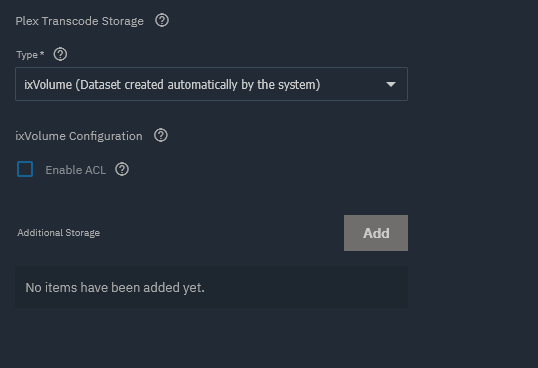Open ixVolume Configuration help tooltip
This screenshot has width=538, height=368.
[x=161, y=135]
